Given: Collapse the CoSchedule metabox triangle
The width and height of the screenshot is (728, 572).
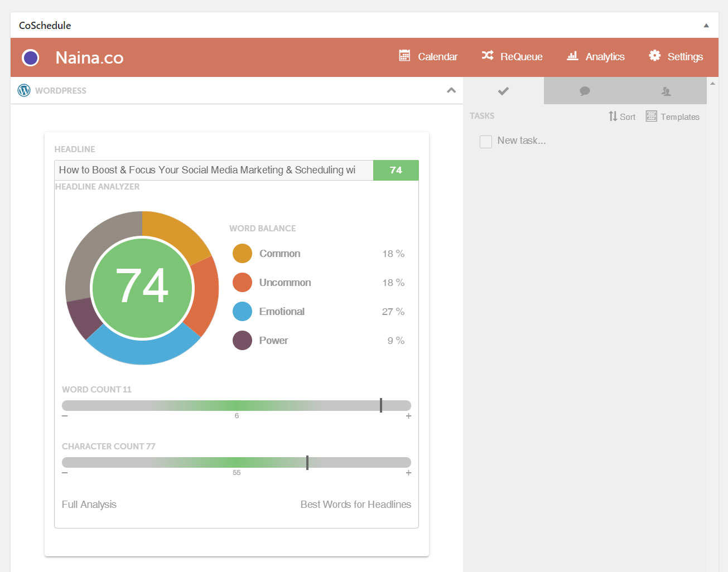Looking at the screenshot, I should 706,26.
